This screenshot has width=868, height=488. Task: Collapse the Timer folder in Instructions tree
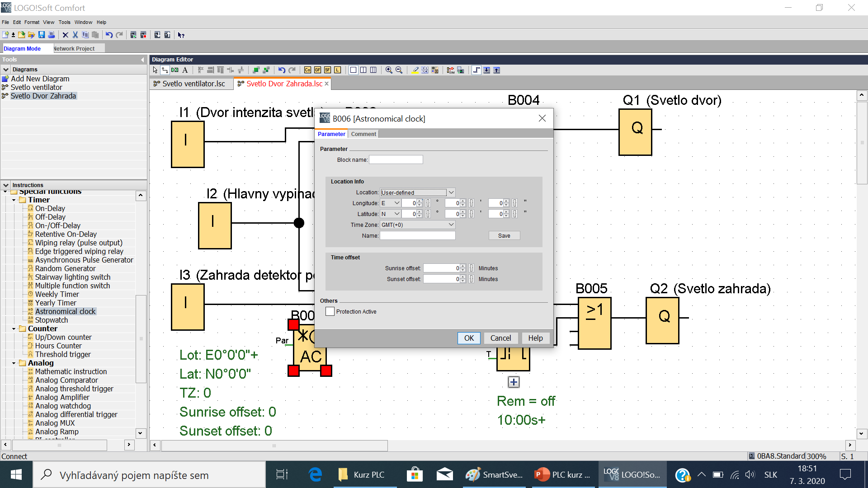click(x=14, y=200)
